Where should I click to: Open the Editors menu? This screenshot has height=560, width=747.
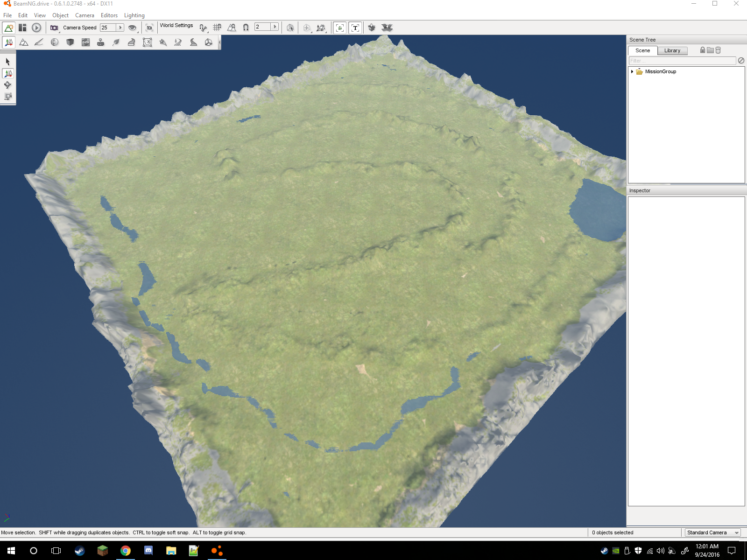pos(109,15)
